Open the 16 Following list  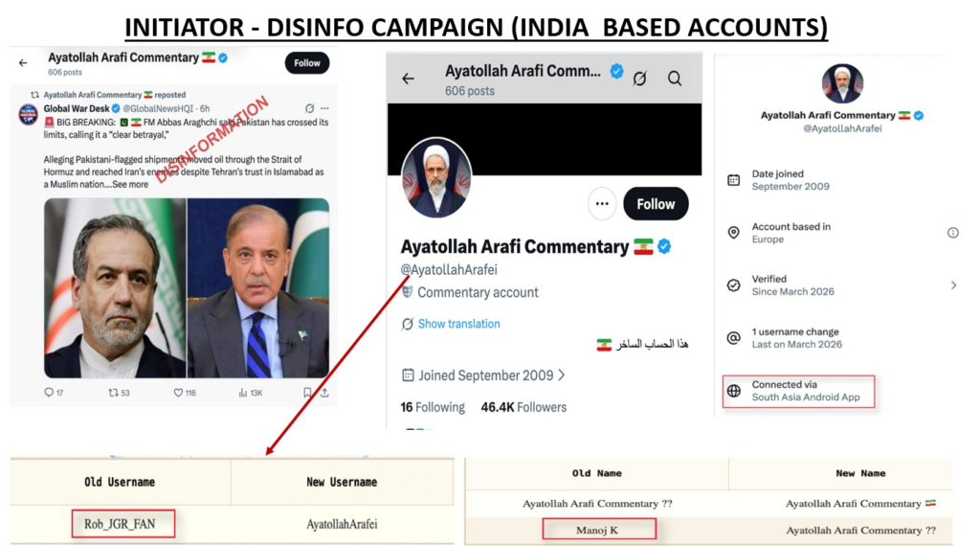pos(433,407)
